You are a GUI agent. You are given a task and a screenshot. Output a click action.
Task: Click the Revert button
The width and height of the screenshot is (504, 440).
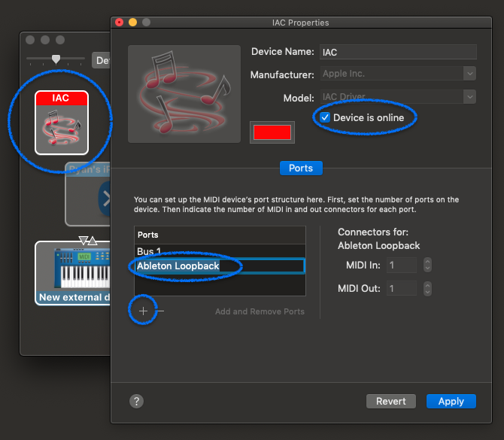391,401
